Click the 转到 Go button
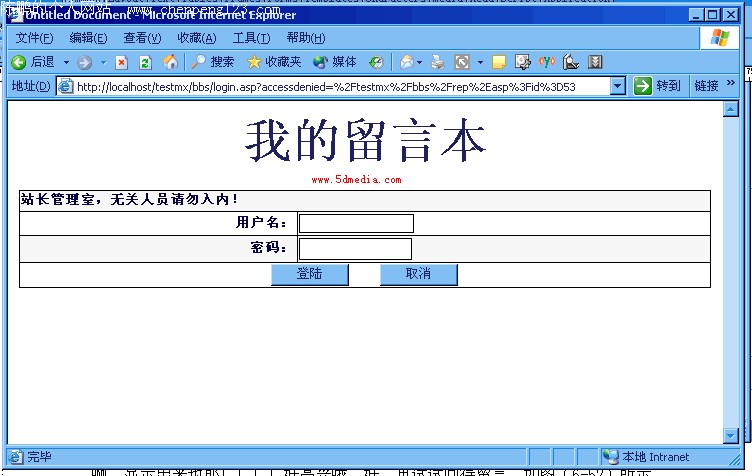Viewport: 752px width, 476px height. [x=657, y=86]
